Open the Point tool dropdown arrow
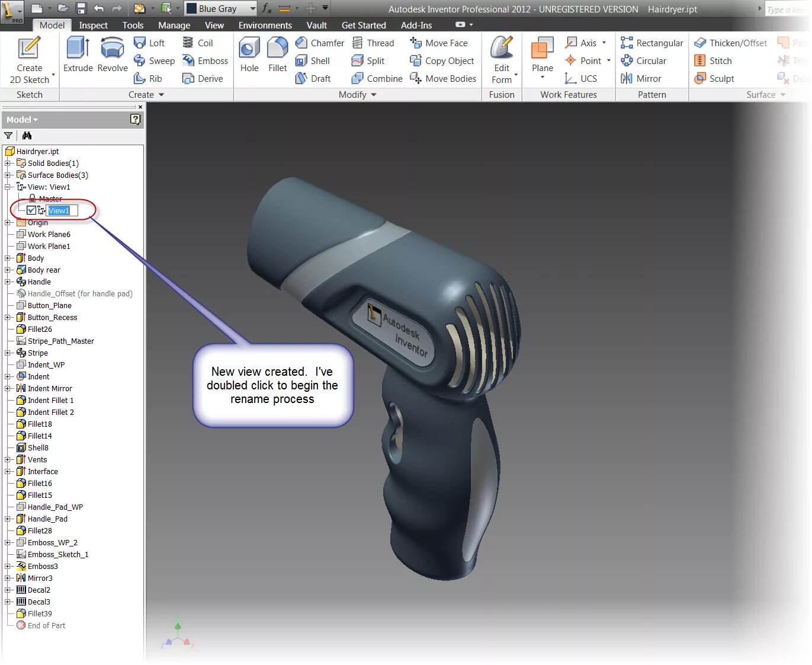This screenshot has height=665, width=812. (608, 60)
